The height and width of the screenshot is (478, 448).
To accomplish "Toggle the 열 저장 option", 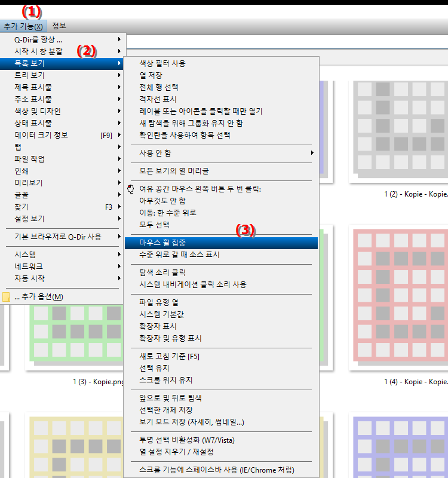I will [221, 75].
